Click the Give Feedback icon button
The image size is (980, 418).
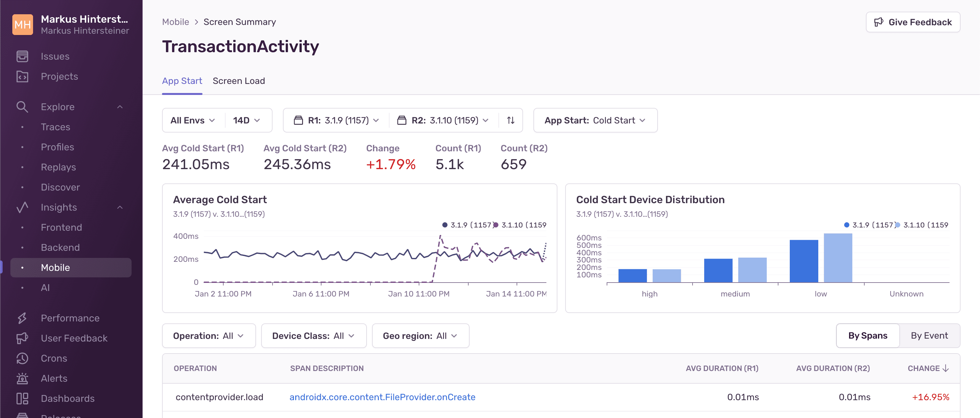point(879,22)
